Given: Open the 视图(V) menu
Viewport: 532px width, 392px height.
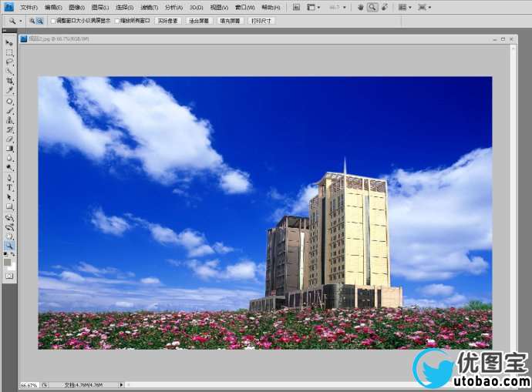Looking at the screenshot, I should point(219,8).
